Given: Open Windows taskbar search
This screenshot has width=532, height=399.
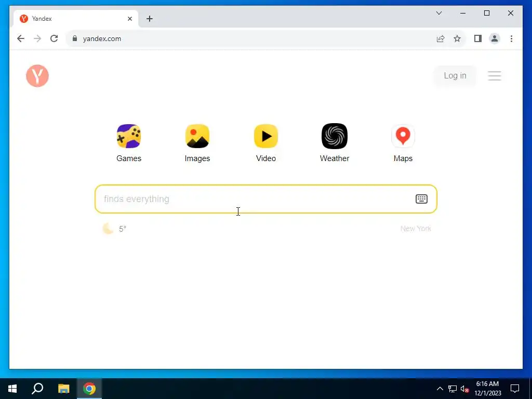Looking at the screenshot, I should (37, 389).
